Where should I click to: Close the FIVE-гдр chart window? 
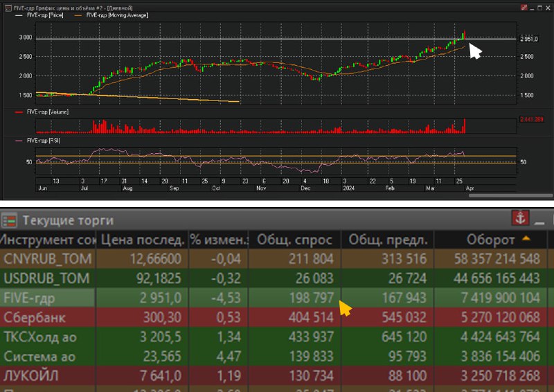click(548, 8)
